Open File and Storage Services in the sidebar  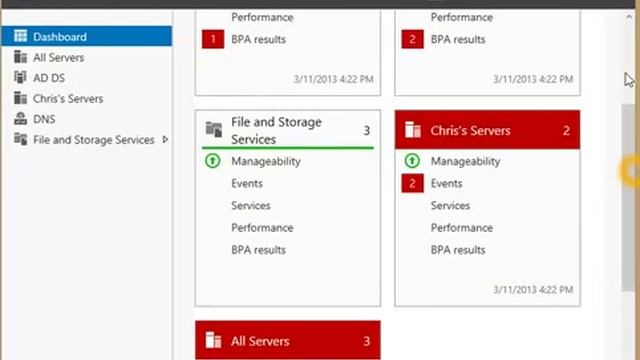click(93, 140)
